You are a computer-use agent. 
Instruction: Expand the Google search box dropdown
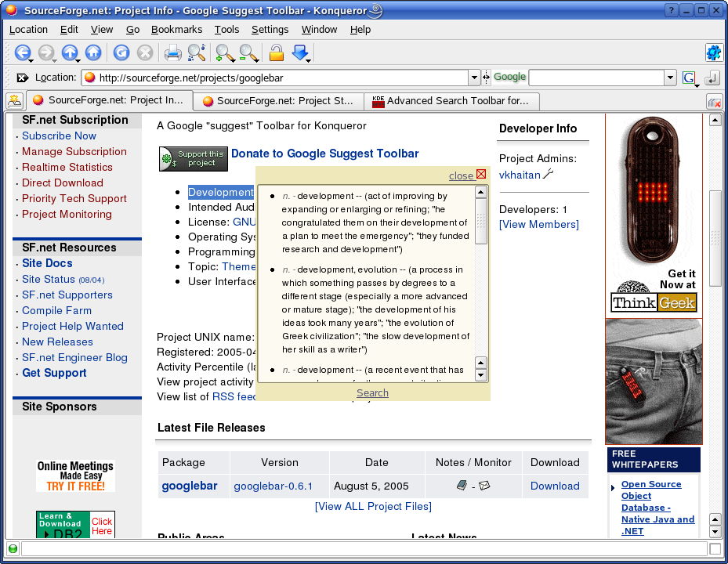point(670,78)
